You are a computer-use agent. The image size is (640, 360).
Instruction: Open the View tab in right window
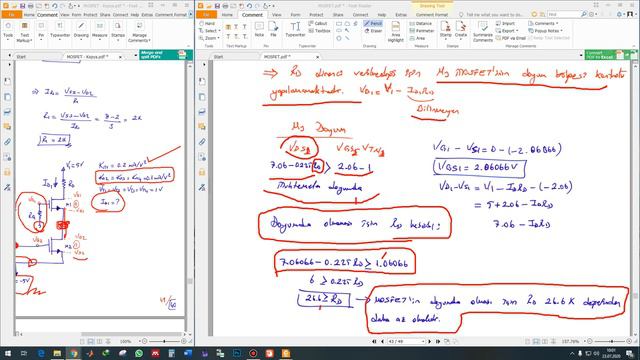[276, 15]
